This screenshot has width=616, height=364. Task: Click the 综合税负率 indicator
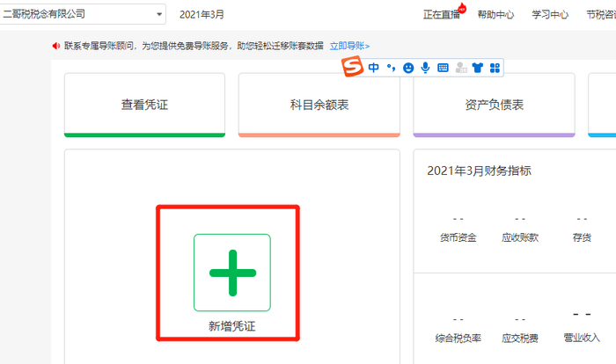pyautogui.click(x=458, y=339)
